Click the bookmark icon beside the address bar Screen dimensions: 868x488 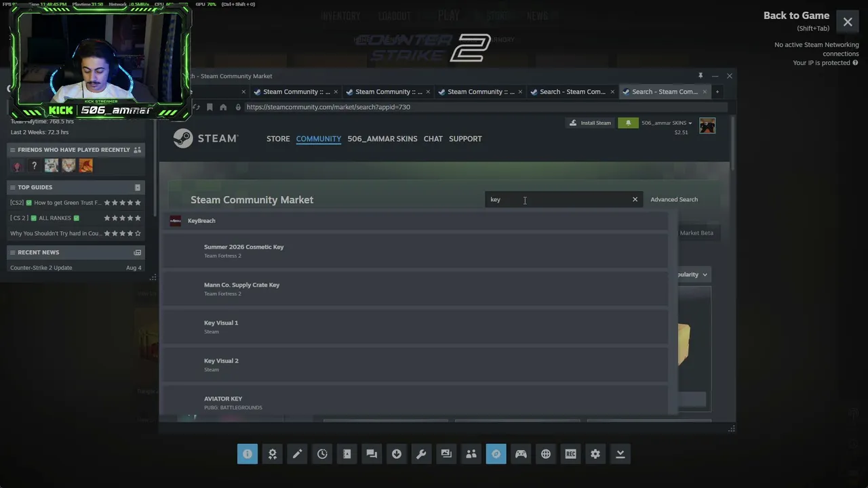coord(210,107)
